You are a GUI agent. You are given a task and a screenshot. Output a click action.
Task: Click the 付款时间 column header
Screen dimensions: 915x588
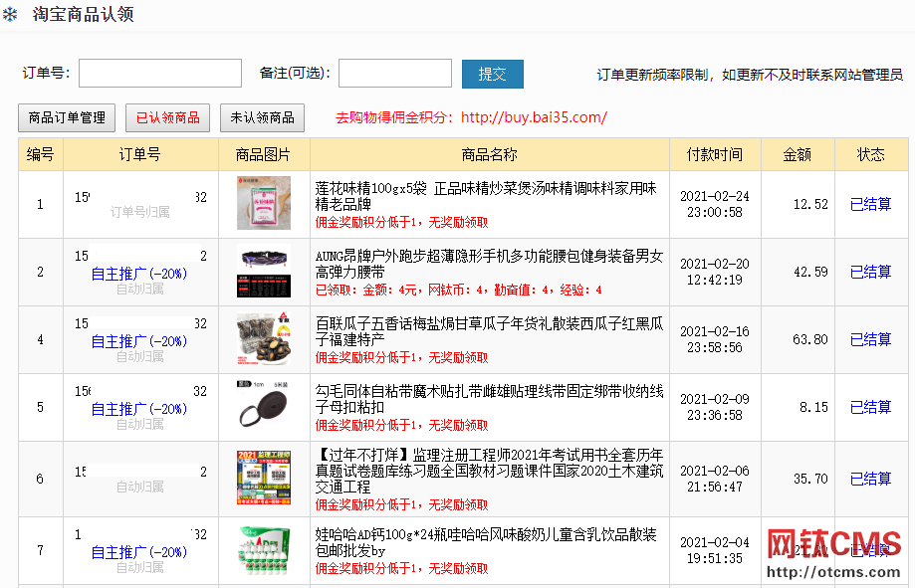click(x=714, y=154)
